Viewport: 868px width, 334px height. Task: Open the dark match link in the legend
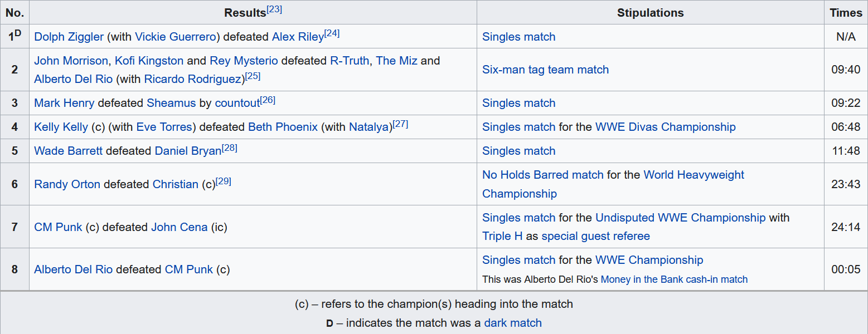click(512, 323)
